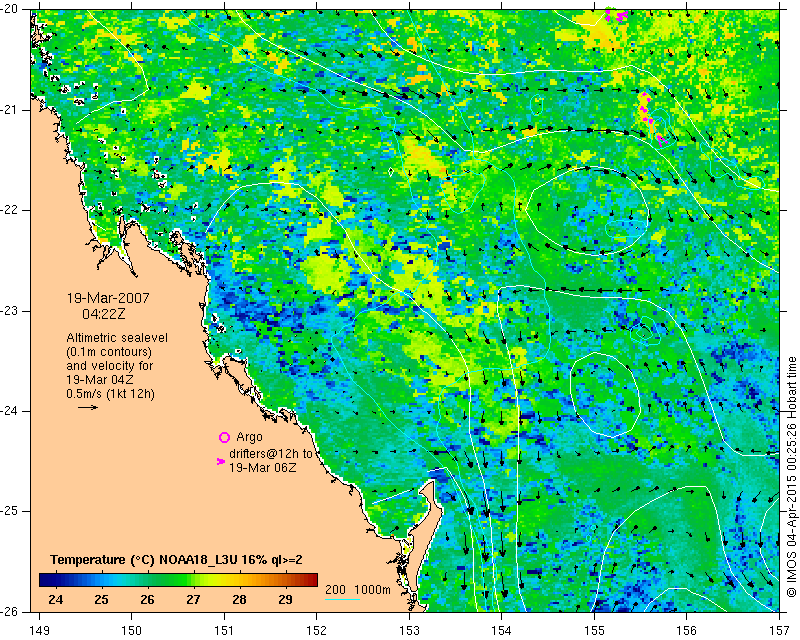Click the latitude axis label '-25'

pyautogui.click(x=9, y=511)
